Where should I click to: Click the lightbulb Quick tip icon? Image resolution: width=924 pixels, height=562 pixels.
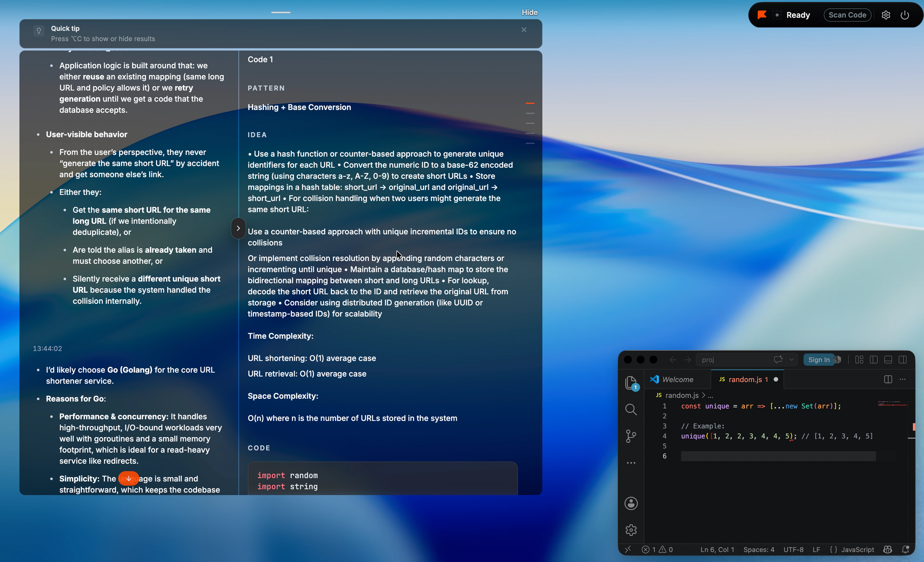point(38,31)
